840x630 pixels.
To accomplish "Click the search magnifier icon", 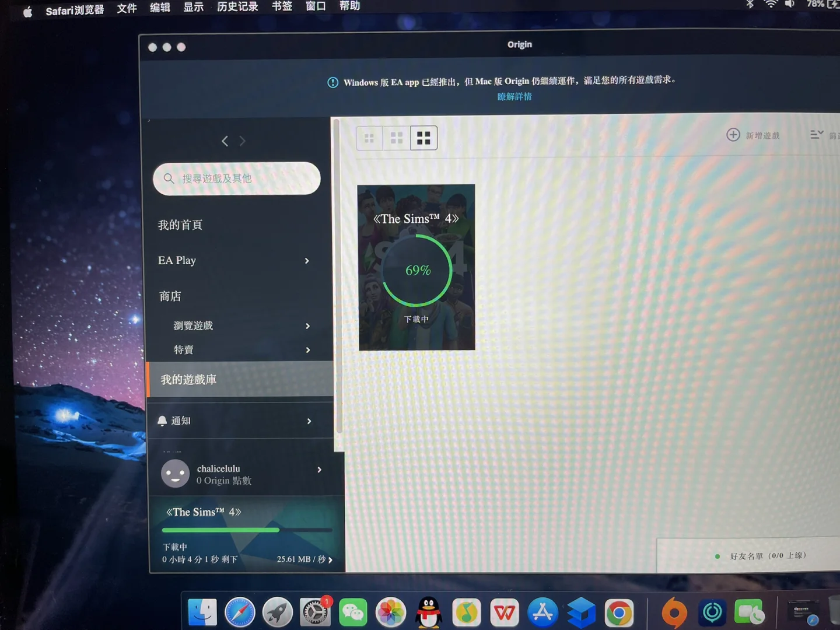I will pyautogui.click(x=169, y=178).
